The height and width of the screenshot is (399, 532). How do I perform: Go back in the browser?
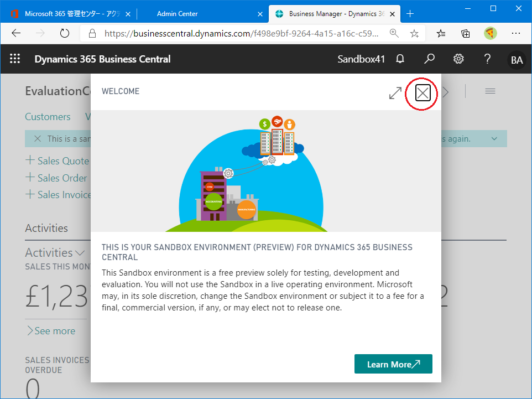pos(16,33)
